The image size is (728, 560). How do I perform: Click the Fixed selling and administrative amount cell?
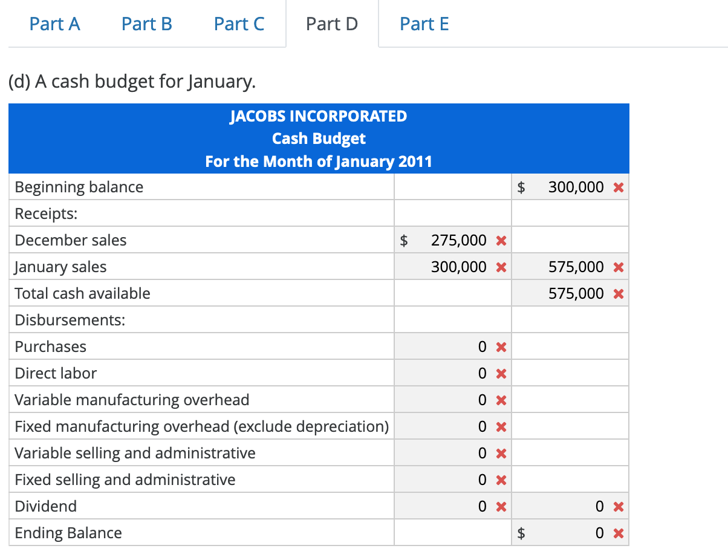[453, 479]
